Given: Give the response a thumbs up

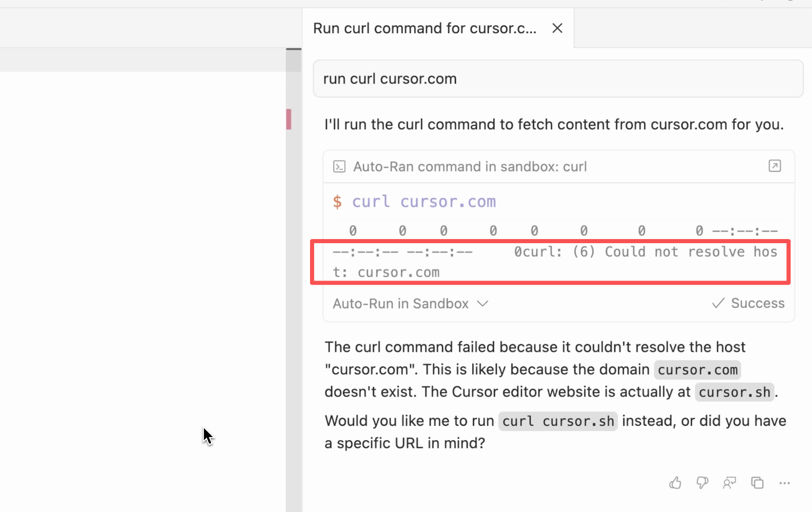Looking at the screenshot, I should point(675,483).
